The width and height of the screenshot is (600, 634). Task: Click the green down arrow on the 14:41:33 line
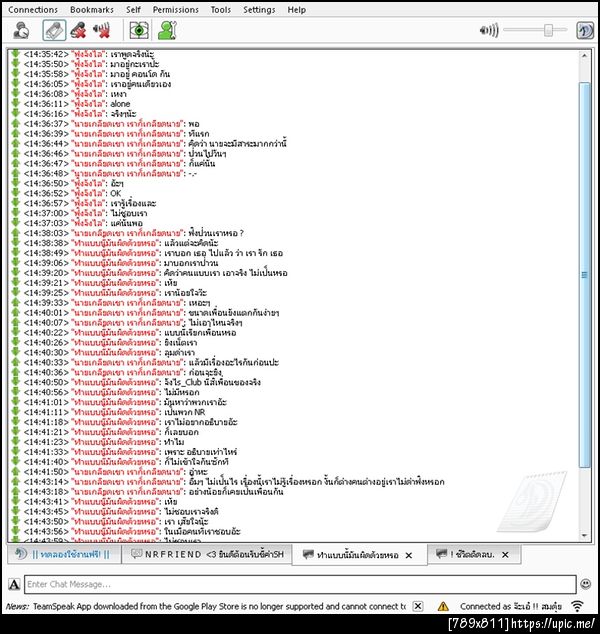coord(15,452)
